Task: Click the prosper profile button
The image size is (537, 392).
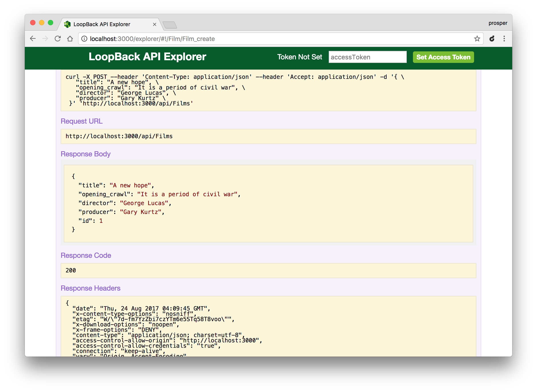Action: [498, 23]
